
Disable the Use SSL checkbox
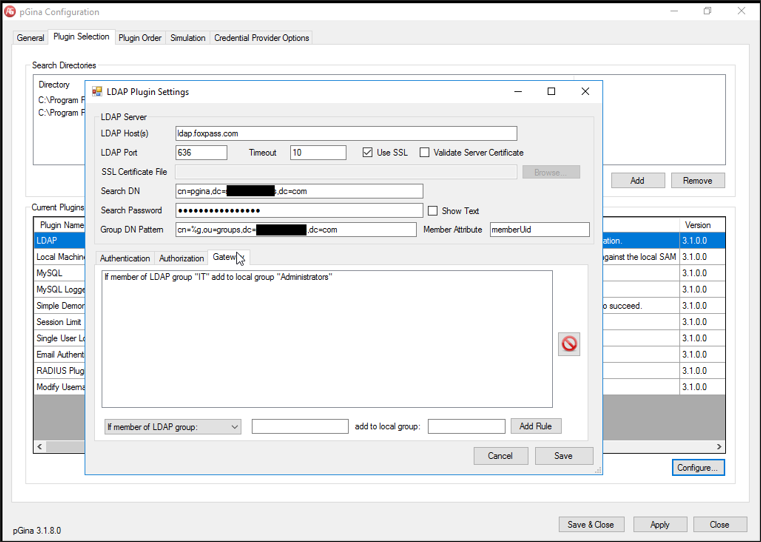click(367, 152)
